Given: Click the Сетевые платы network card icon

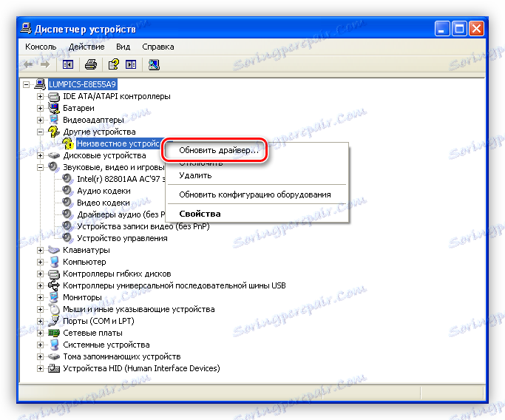Looking at the screenshot, I should pos(54,333).
